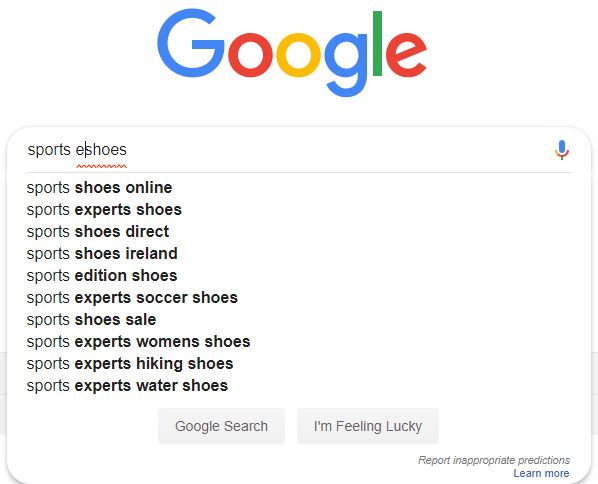598x484 pixels.
Task: Select 'sports edition shoes' suggestion
Action: coord(299,276)
